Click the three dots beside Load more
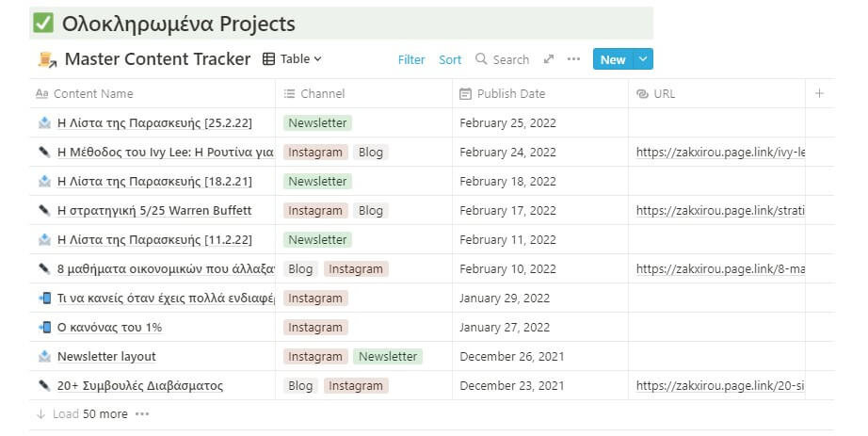The width and height of the screenshot is (868, 436). pyautogui.click(x=142, y=413)
